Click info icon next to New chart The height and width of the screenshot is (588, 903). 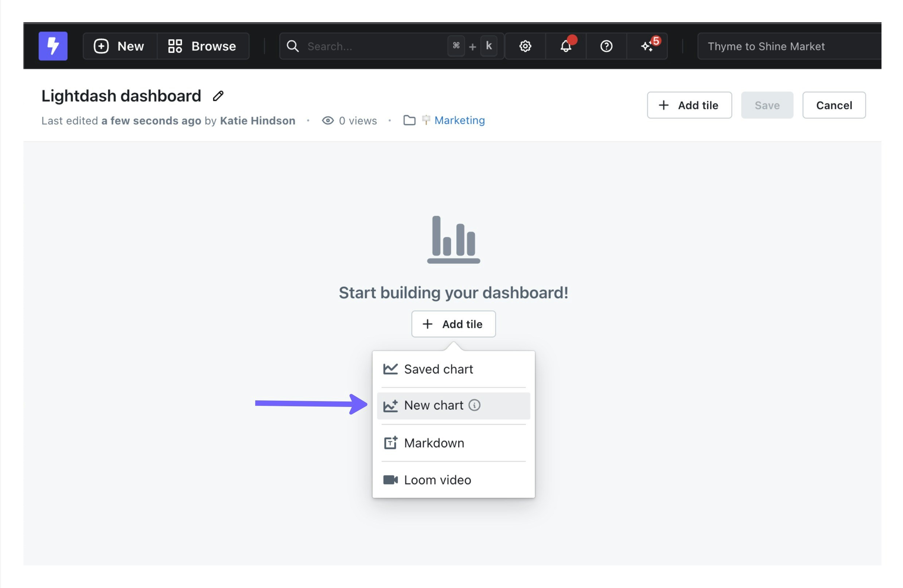(474, 405)
